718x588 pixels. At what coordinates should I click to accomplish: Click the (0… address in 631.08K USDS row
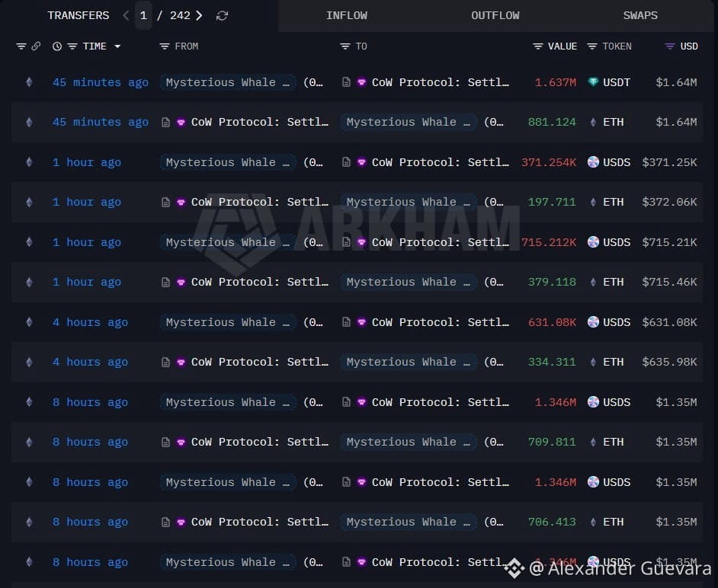(313, 322)
